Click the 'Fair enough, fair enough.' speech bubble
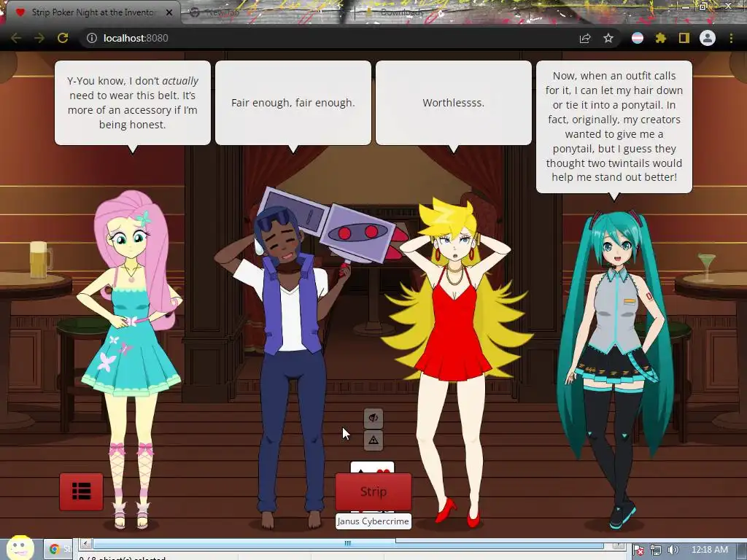Image resolution: width=747 pixels, height=560 pixels. [293, 103]
